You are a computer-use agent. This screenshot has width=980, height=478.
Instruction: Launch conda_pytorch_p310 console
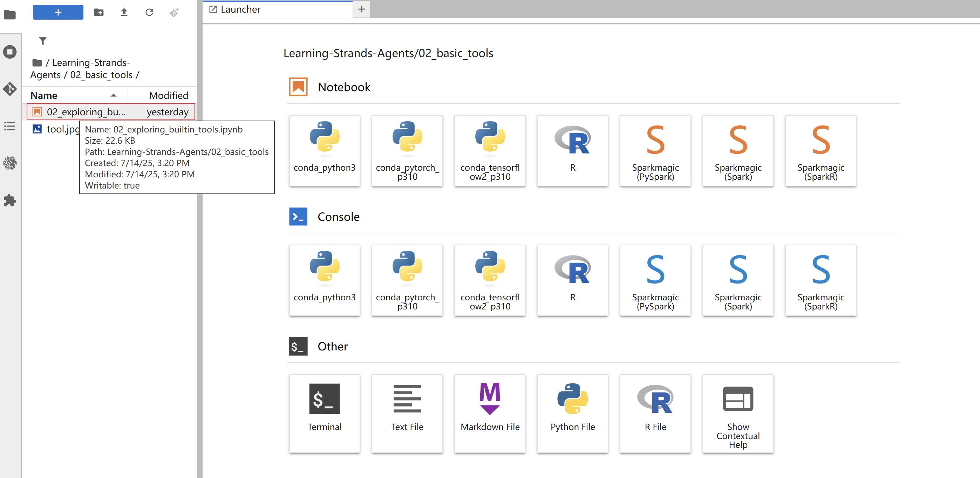(x=407, y=280)
